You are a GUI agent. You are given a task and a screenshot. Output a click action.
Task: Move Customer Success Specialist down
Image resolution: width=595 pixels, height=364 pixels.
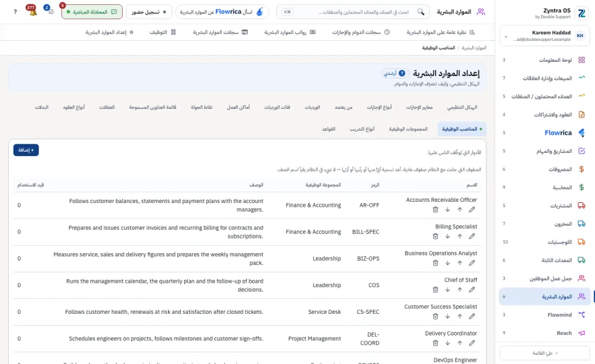point(447,316)
